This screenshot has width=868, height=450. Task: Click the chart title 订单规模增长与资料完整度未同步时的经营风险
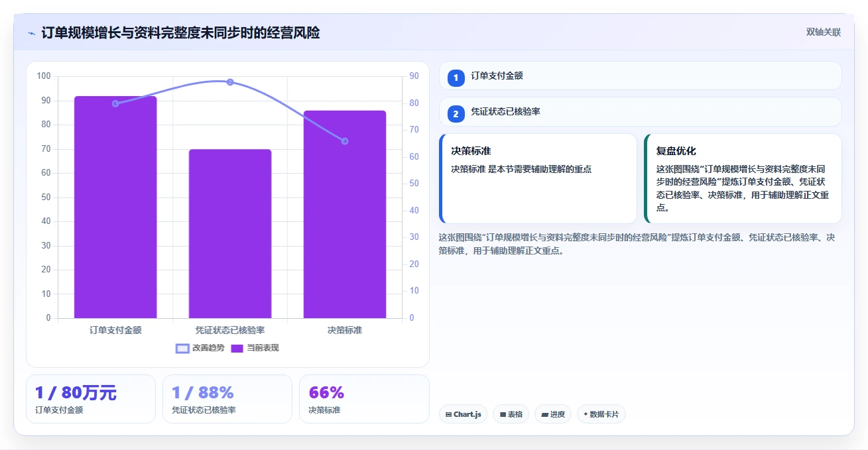coord(180,32)
